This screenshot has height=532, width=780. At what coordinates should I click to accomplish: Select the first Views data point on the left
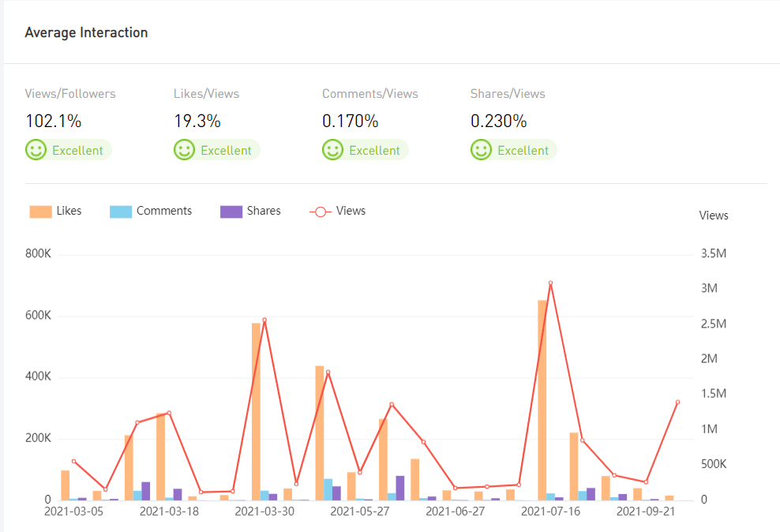point(73,461)
